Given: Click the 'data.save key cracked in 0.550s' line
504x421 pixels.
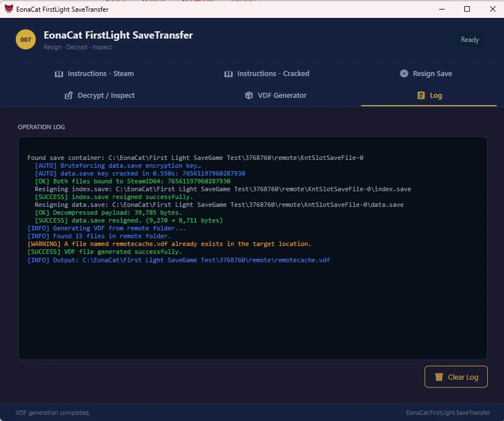Looking at the screenshot, I should [x=140, y=173].
